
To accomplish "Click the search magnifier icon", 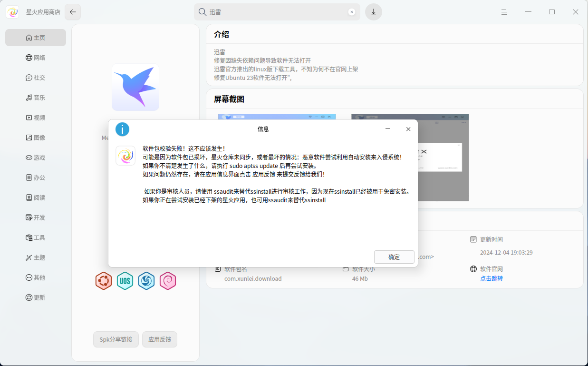I will tap(202, 12).
